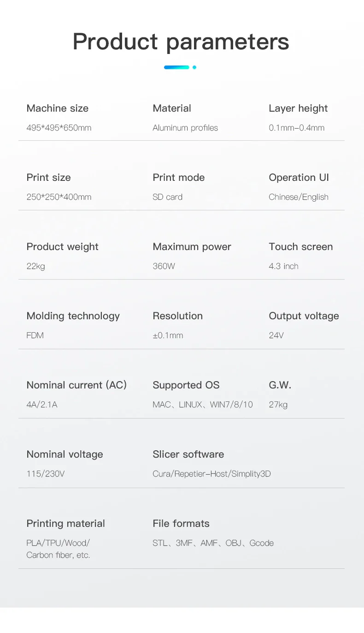This screenshot has height=633, width=364.
Task: Select the "Touch screen" label
Action: pyautogui.click(x=301, y=247)
